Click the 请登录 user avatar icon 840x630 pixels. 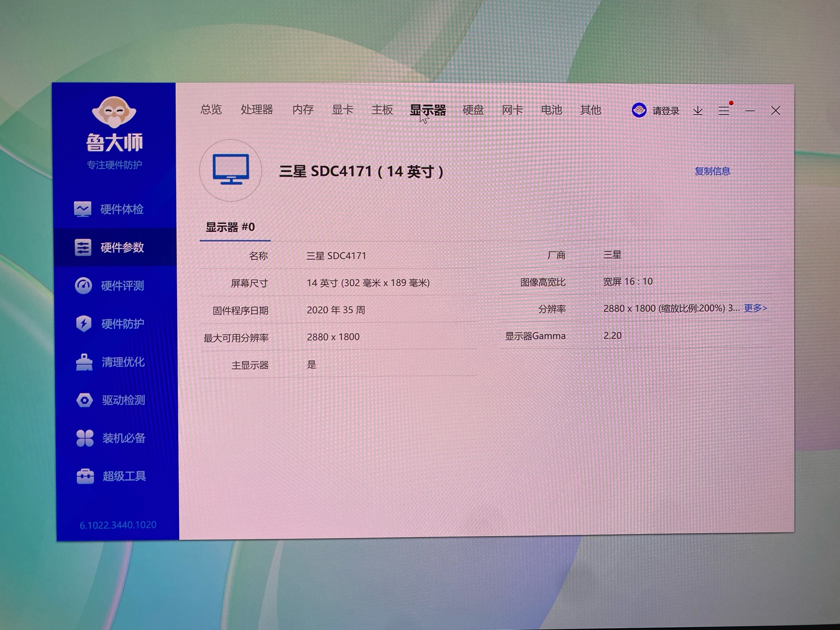(x=639, y=110)
